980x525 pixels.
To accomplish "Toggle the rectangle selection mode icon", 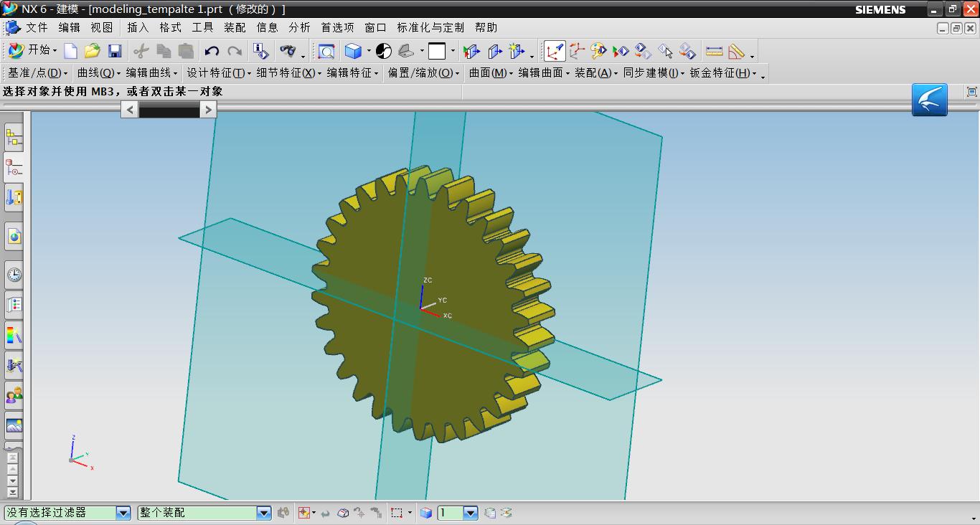I will [x=397, y=513].
